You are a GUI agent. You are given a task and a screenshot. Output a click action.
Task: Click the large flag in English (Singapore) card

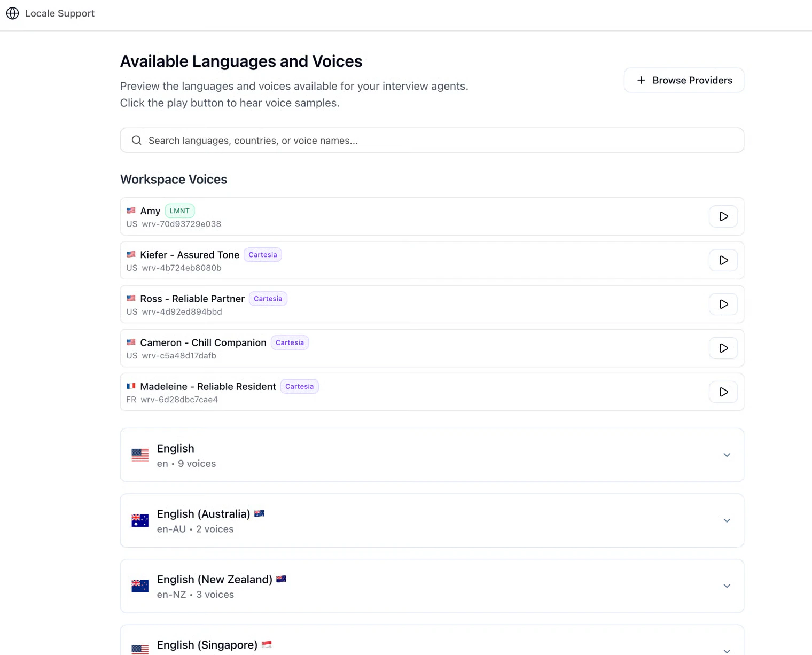pos(140,650)
